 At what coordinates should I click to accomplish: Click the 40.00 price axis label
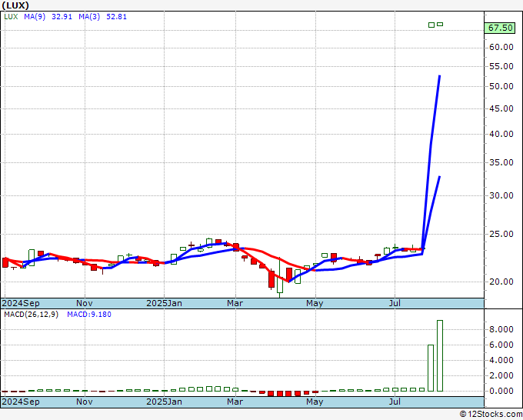(x=501, y=134)
